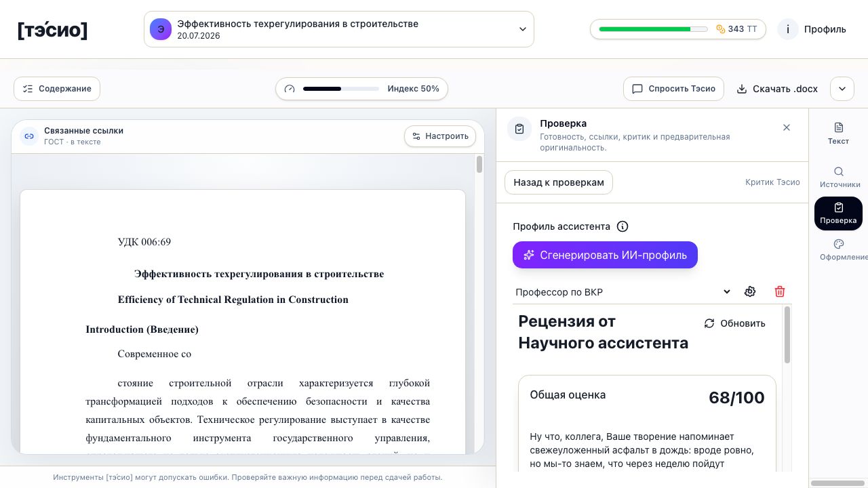Click the тэсио logo
The image size is (868, 488).
click(x=52, y=30)
